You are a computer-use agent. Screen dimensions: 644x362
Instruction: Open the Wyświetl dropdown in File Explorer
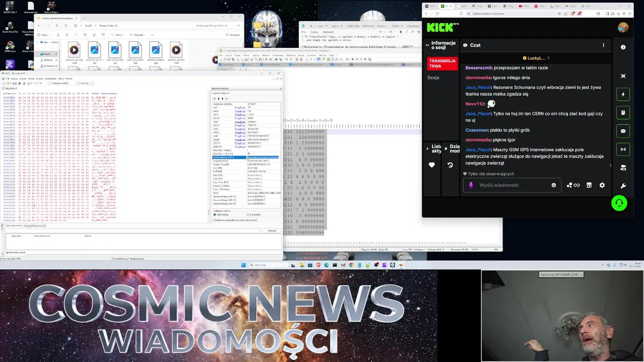coord(138,35)
